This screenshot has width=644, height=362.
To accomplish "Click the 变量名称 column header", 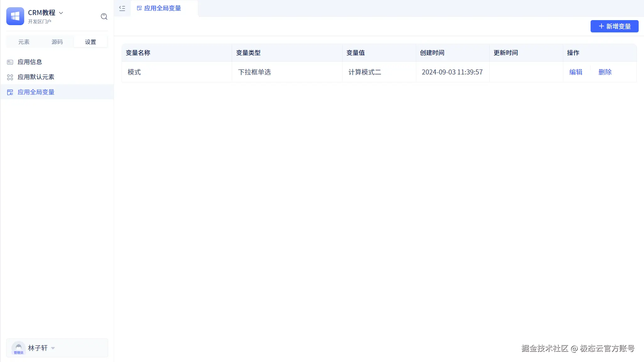I will pyautogui.click(x=138, y=53).
